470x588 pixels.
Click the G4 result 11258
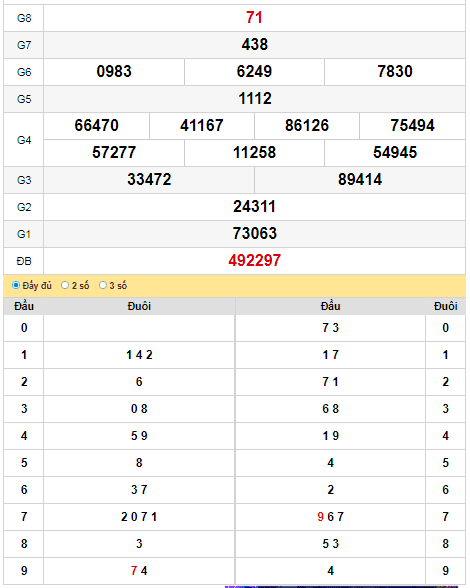(254, 153)
